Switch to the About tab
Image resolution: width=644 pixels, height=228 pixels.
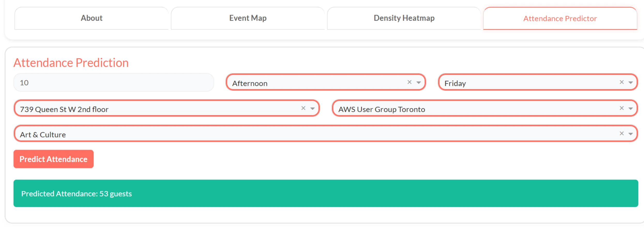92,18
